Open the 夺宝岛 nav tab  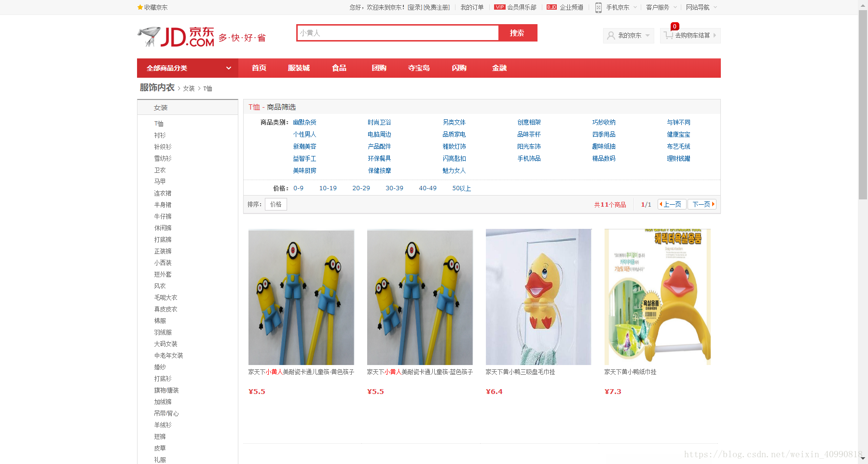click(x=419, y=68)
